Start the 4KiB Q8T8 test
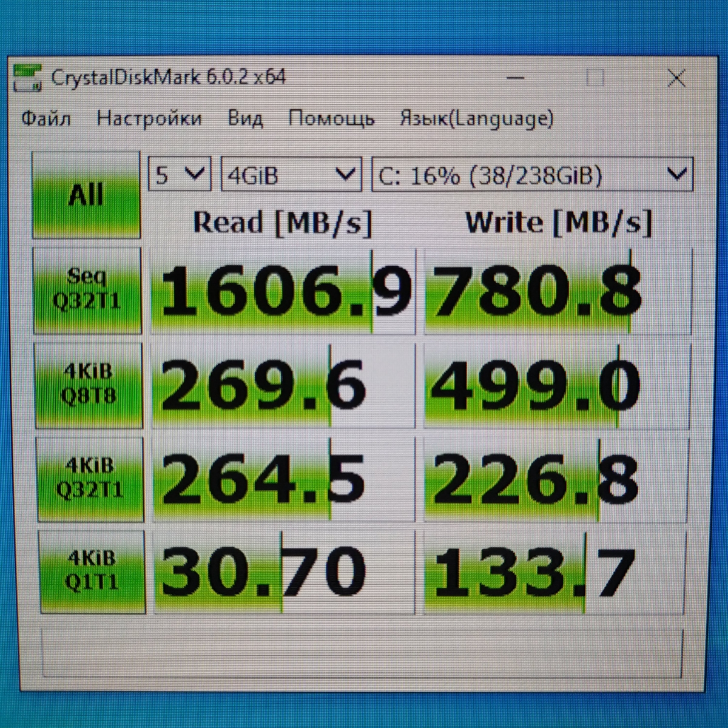 [x=89, y=385]
